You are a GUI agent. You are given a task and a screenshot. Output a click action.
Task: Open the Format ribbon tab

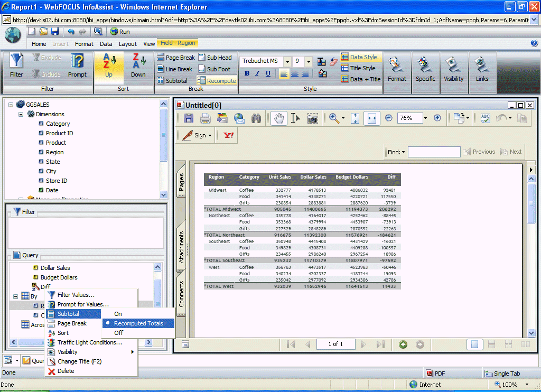(x=84, y=44)
